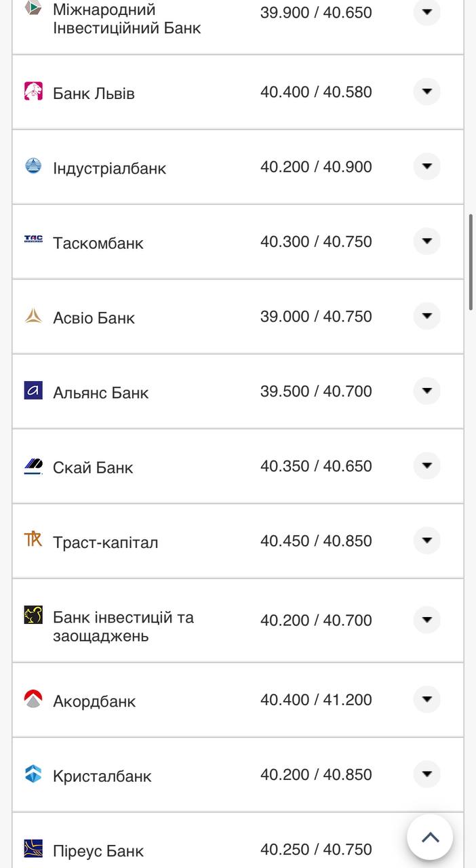476x868 pixels.
Task: Click the Скай Банк logo
Action: click(x=32, y=466)
